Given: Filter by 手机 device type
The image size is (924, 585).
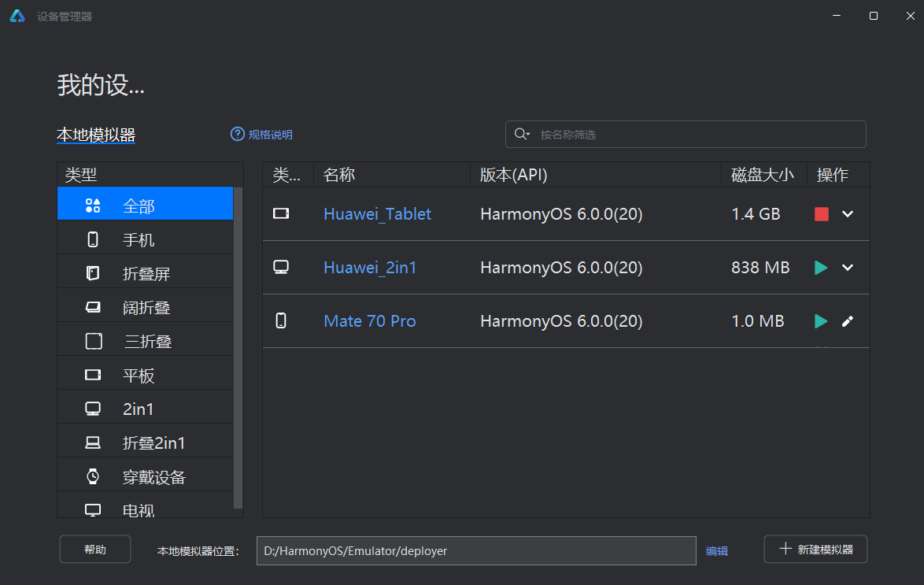Looking at the screenshot, I should tap(145, 239).
